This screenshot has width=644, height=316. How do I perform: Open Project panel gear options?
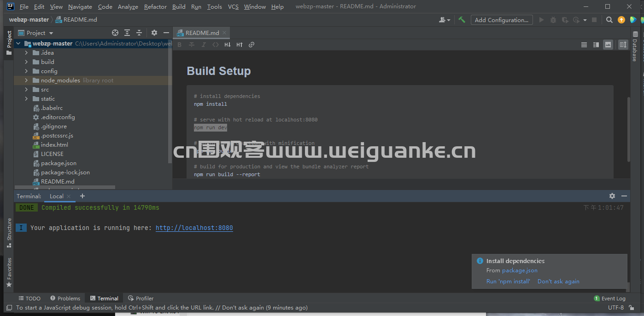(154, 33)
